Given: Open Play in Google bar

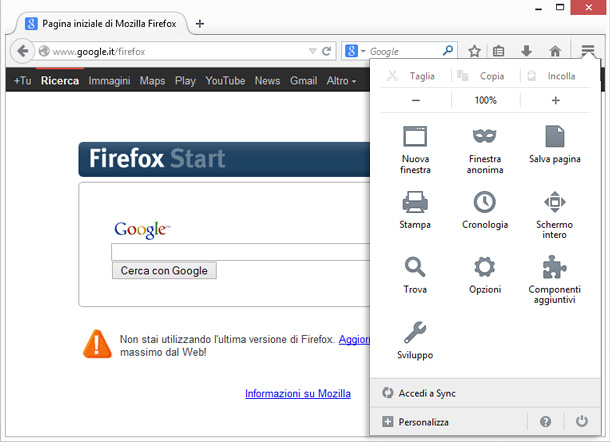Looking at the screenshot, I should click(185, 81).
